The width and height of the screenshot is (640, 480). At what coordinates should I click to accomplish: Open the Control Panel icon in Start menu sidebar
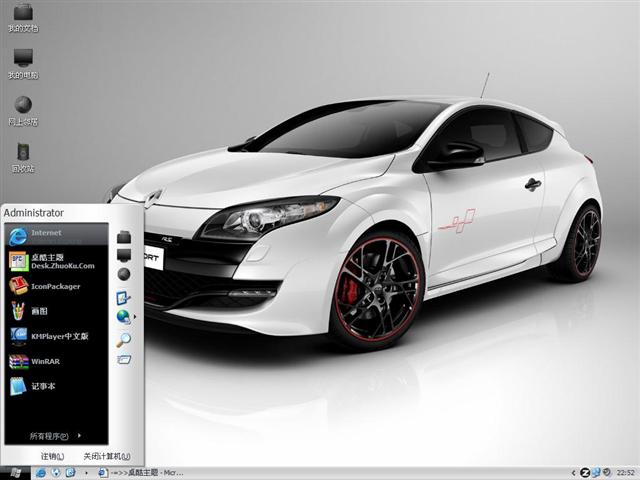tap(123, 298)
